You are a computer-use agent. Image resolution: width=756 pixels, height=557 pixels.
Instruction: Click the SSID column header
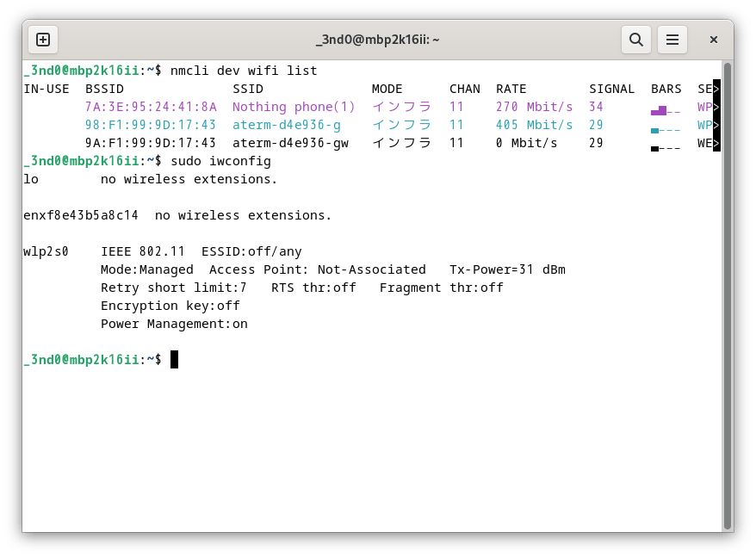[248, 89]
